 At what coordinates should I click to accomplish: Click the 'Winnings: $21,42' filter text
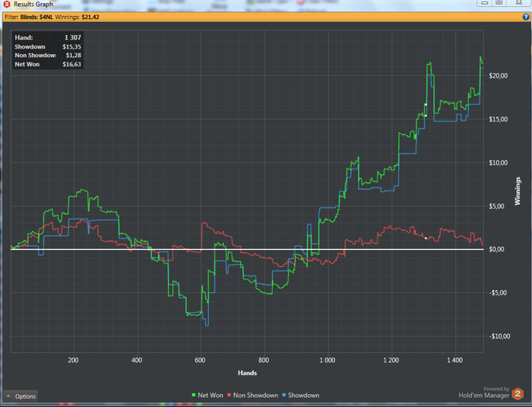(77, 17)
